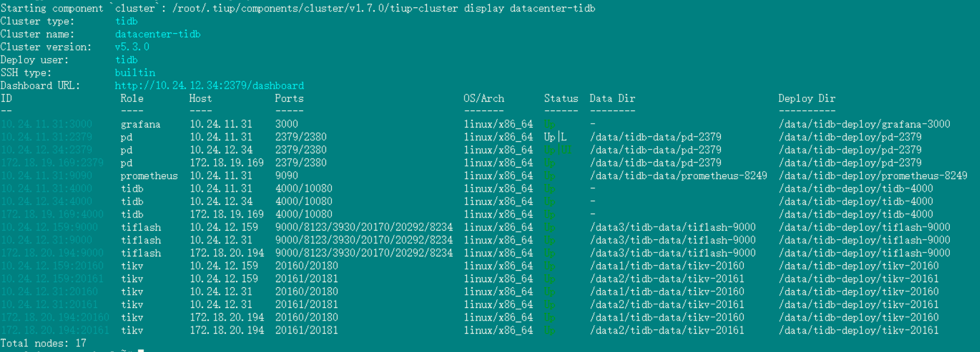980x352 pixels.
Task: Select the prometheus role entry
Action: [x=149, y=176]
